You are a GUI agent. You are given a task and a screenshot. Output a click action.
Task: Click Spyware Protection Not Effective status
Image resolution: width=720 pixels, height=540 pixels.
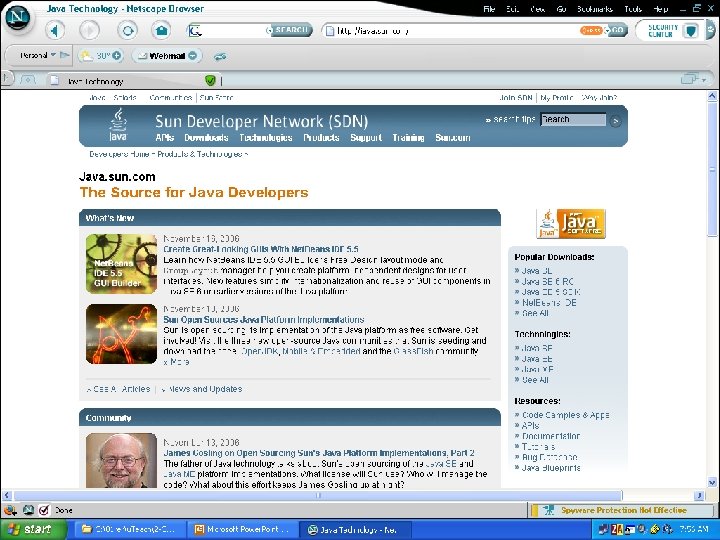621,510
